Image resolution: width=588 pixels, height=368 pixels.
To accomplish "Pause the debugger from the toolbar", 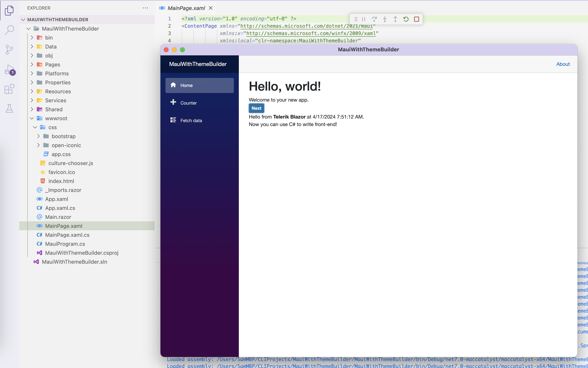I will pyautogui.click(x=364, y=19).
